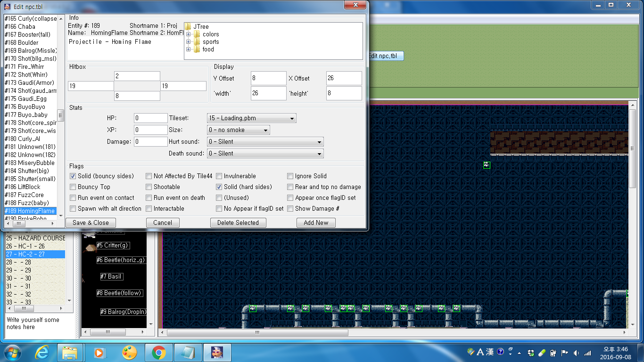
Task: Expand the food tree node
Action: [x=189, y=49]
